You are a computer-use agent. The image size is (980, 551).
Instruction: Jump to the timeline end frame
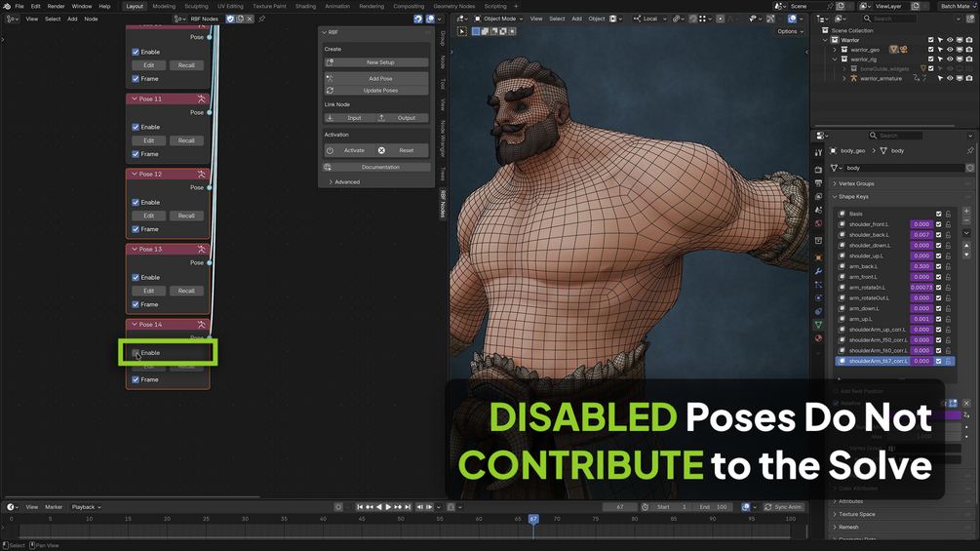tap(409, 507)
